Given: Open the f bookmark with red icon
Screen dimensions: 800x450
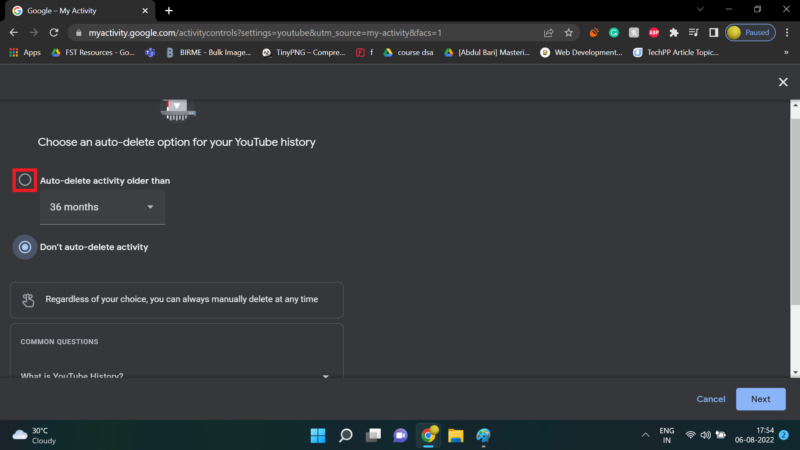Looking at the screenshot, I should pos(364,53).
